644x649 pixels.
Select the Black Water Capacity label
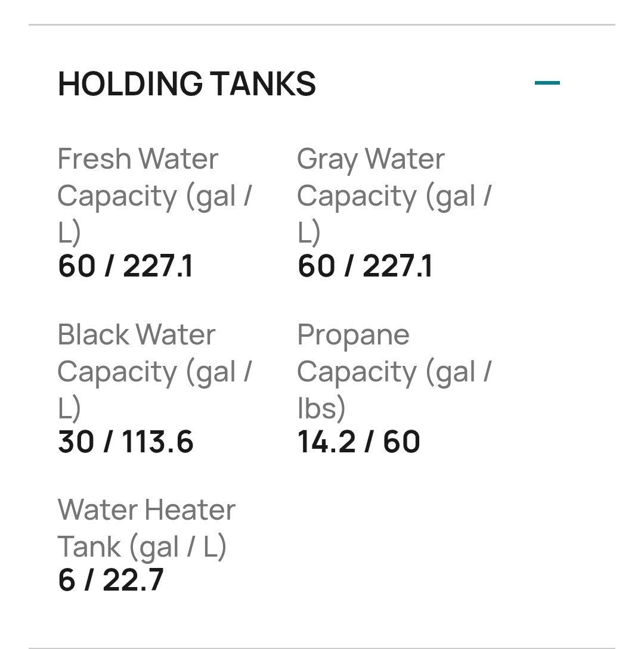coord(154,371)
